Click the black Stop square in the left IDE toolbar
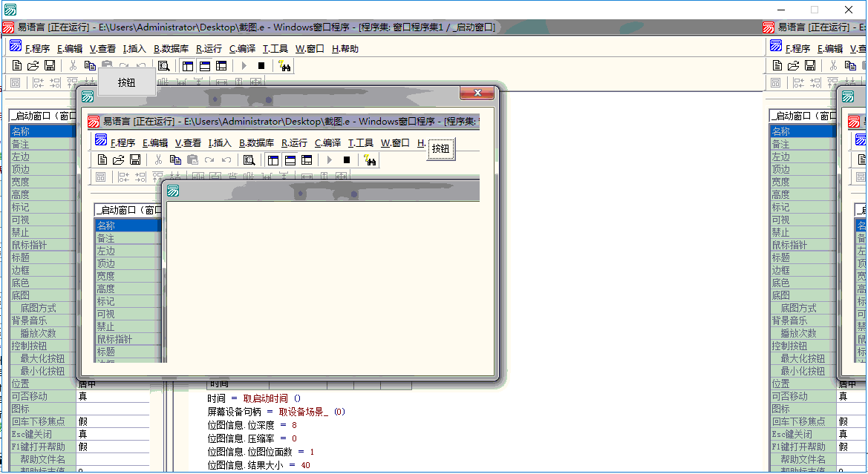The width and height of the screenshot is (868, 474). click(261, 66)
